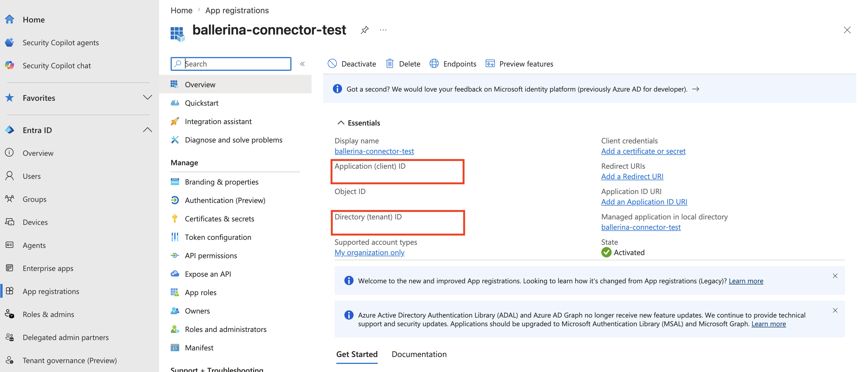The image size is (868, 372).
Task: Click Learn more in ADAL notice
Action: 768,323
